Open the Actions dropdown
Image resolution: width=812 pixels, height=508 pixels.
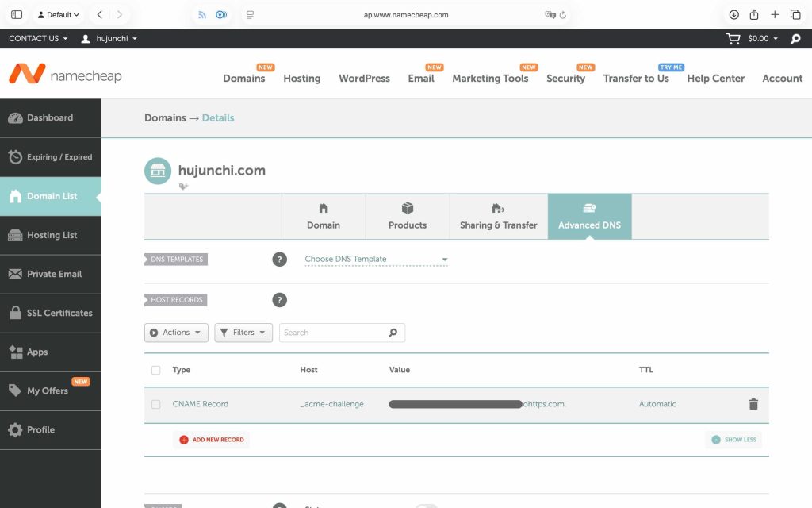tap(176, 333)
